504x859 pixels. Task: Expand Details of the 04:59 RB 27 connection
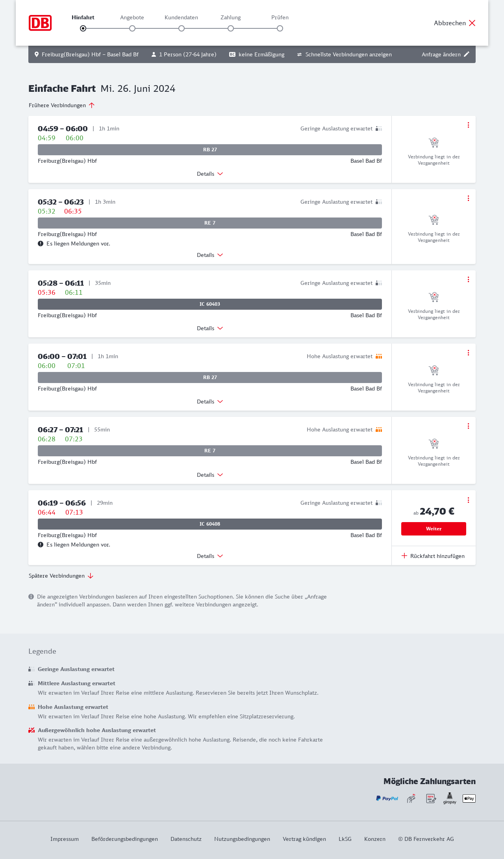(x=210, y=174)
